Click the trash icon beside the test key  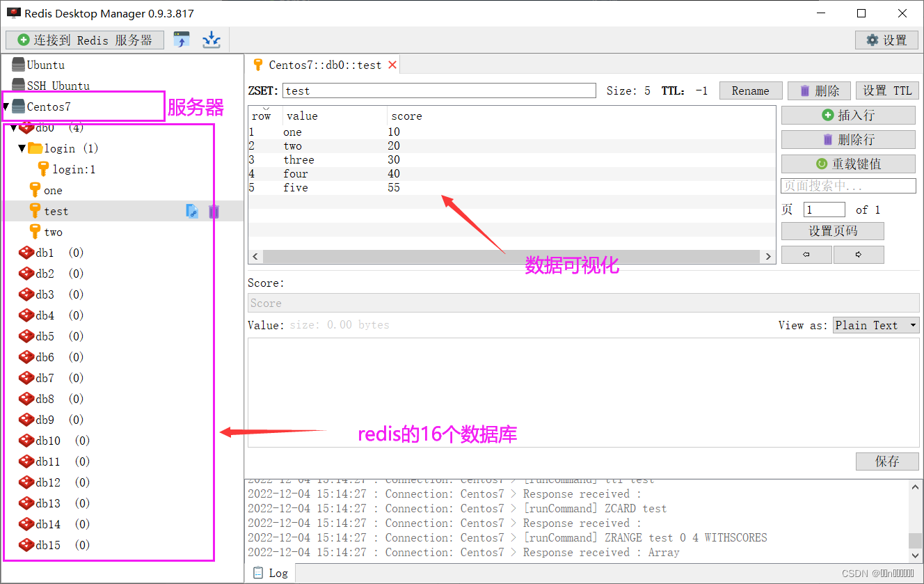tap(214, 211)
